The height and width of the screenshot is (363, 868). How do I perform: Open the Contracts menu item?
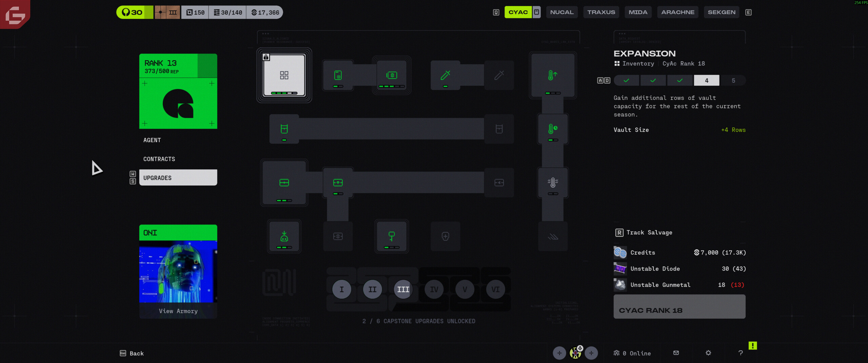(x=159, y=159)
